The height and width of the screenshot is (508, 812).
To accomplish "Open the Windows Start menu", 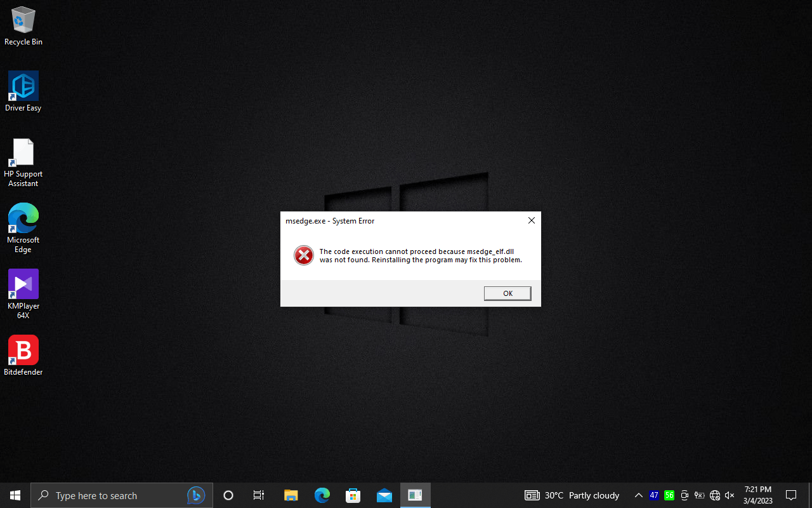I will tap(15, 495).
